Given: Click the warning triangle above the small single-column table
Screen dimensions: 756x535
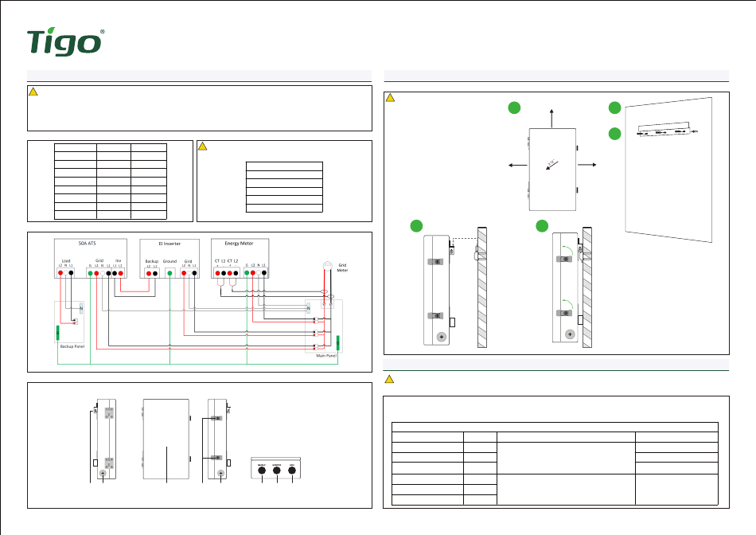Looking at the screenshot, I should (x=202, y=146).
